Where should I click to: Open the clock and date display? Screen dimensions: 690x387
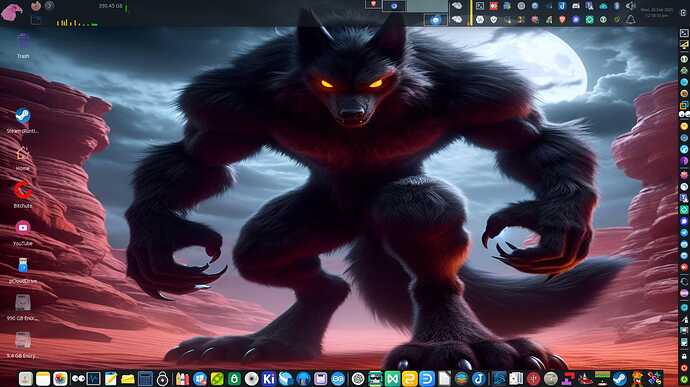pos(657,12)
